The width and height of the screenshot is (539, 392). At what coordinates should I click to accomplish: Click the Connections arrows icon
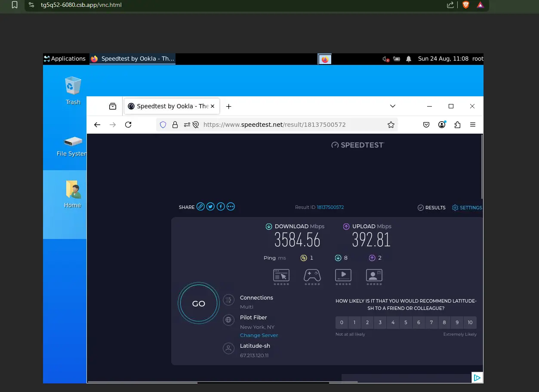tap(228, 300)
